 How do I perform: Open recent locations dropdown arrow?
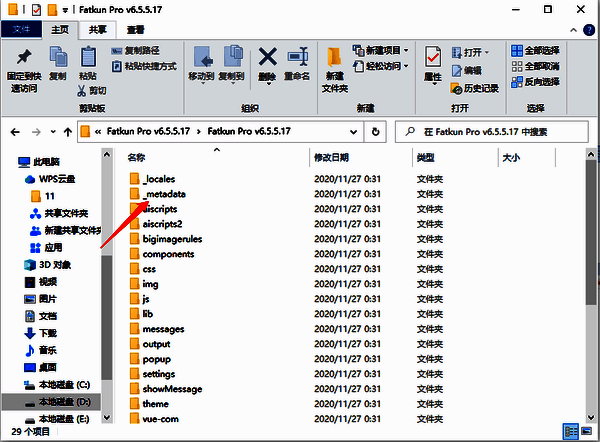tap(53, 132)
